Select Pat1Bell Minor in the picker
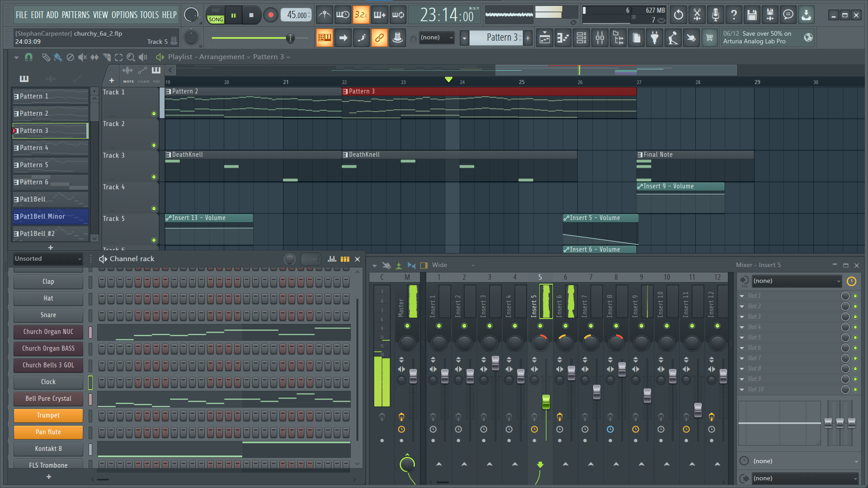Image resolution: width=868 pixels, height=488 pixels. coord(50,216)
